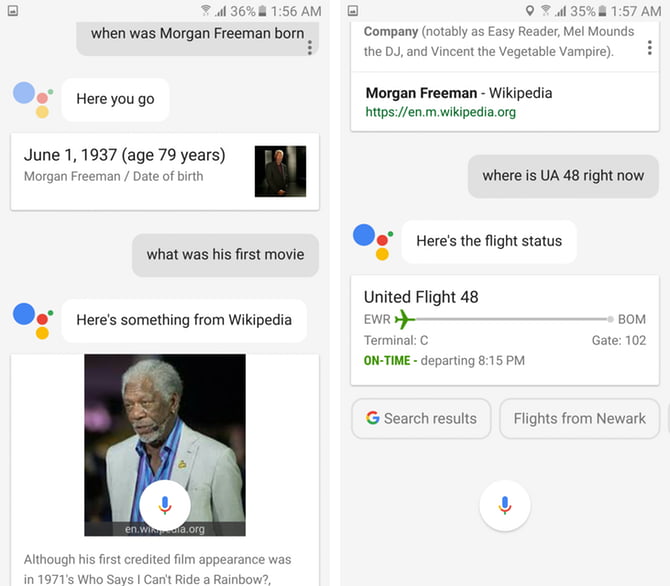Viewport: 670px width, 586px height.
Task: Tap the picture notification icon in right status bar
Action: 353,11
